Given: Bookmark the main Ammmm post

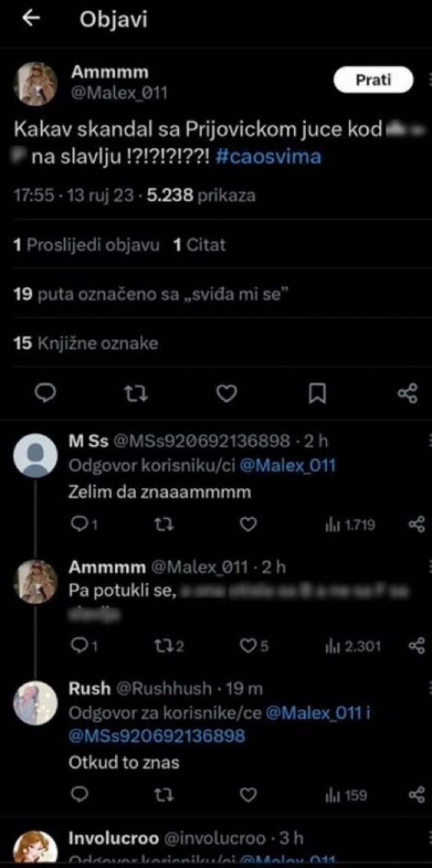Looking at the screenshot, I should coord(317,393).
